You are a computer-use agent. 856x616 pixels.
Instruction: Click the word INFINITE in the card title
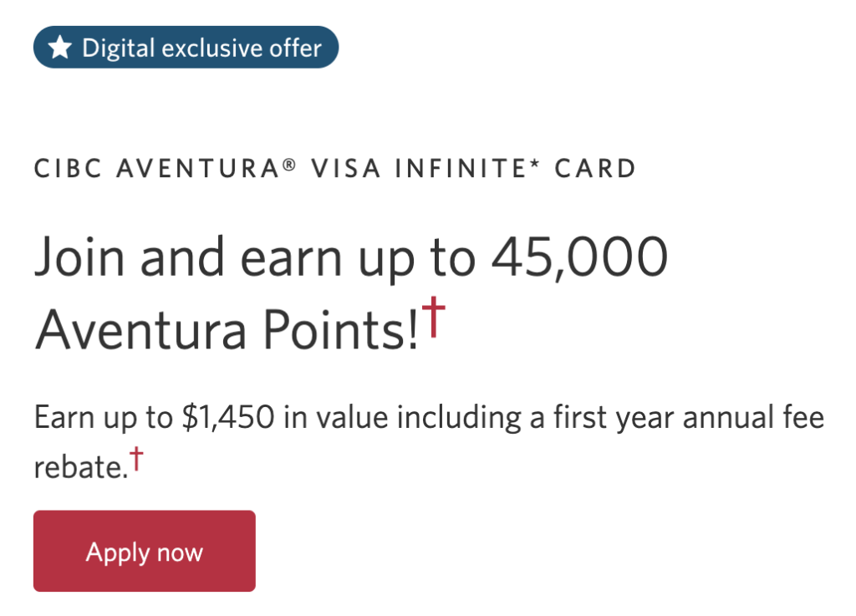click(x=461, y=168)
